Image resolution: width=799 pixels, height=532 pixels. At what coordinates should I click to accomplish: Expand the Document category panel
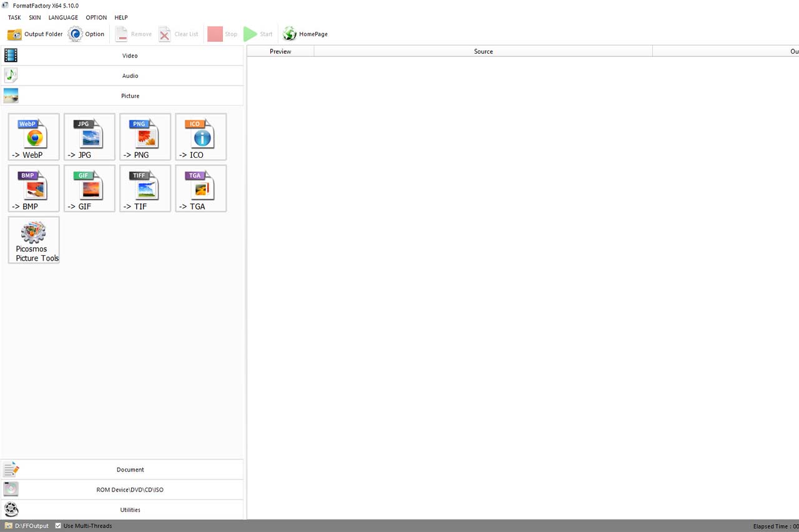(122, 470)
